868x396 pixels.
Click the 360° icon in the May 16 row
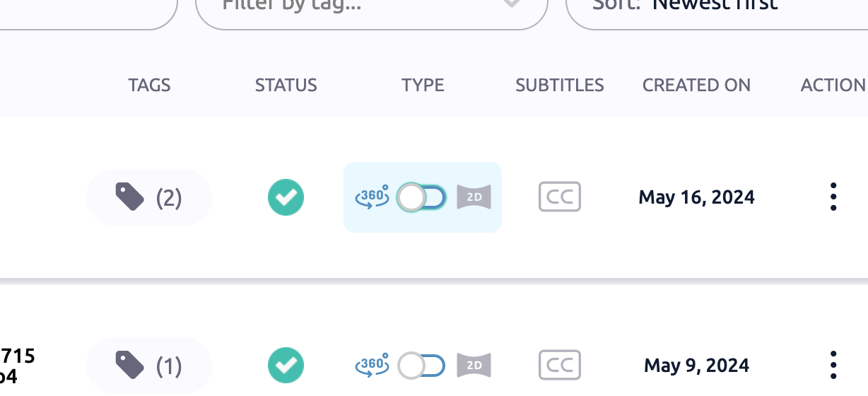coord(372,197)
